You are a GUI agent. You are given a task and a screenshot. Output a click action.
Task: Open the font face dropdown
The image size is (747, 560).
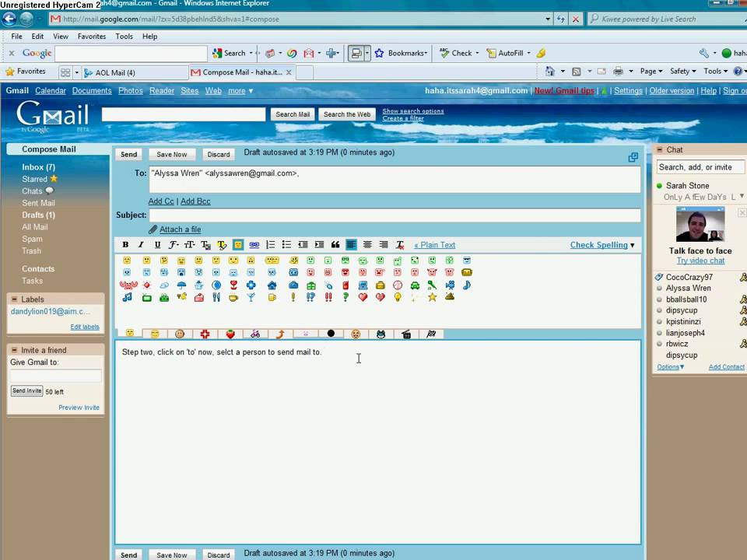click(174, 245)
